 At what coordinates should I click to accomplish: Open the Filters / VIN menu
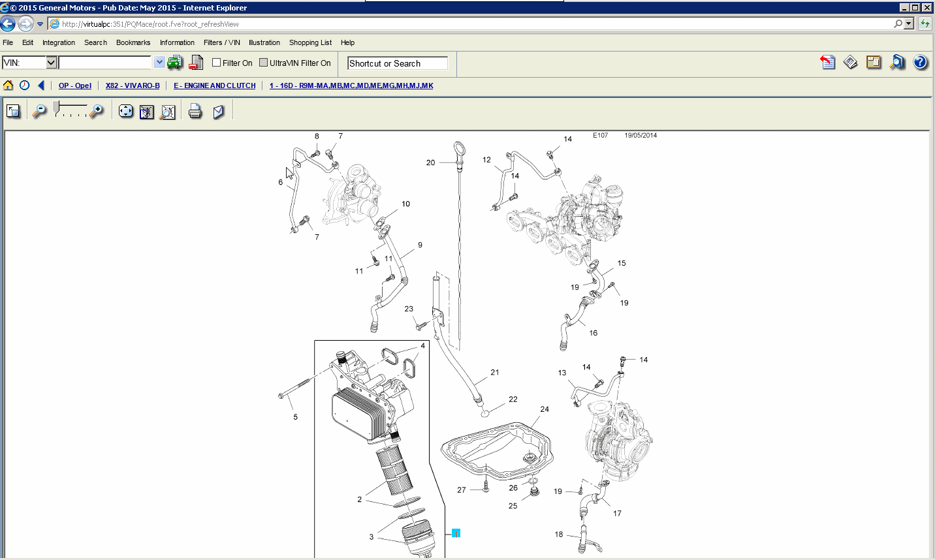point(221,42)
